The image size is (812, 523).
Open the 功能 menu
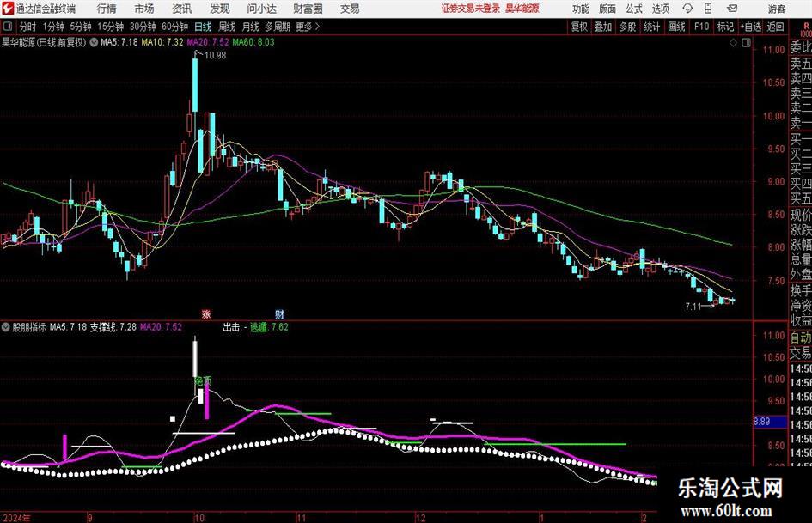tap(581, 9)
